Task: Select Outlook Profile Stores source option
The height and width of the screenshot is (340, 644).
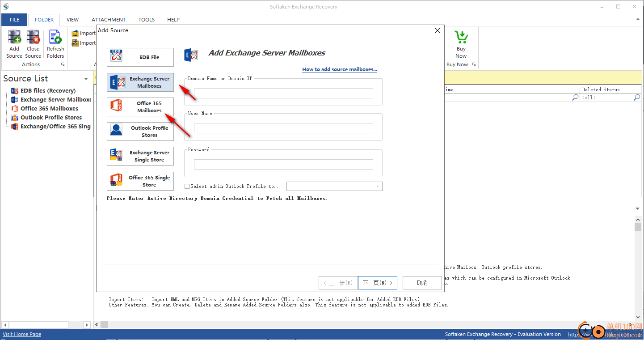Action: tap(140, 132)
